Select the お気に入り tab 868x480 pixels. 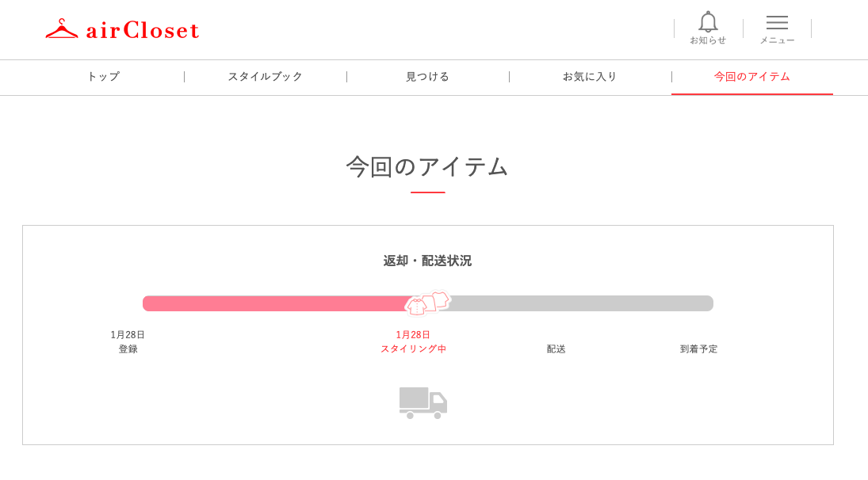(590, 77)
